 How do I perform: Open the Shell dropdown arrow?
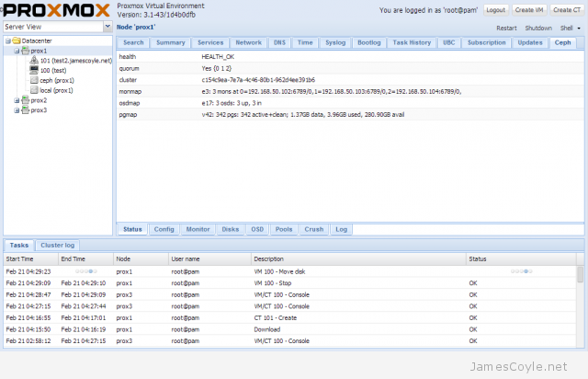[x=579, y=29]
